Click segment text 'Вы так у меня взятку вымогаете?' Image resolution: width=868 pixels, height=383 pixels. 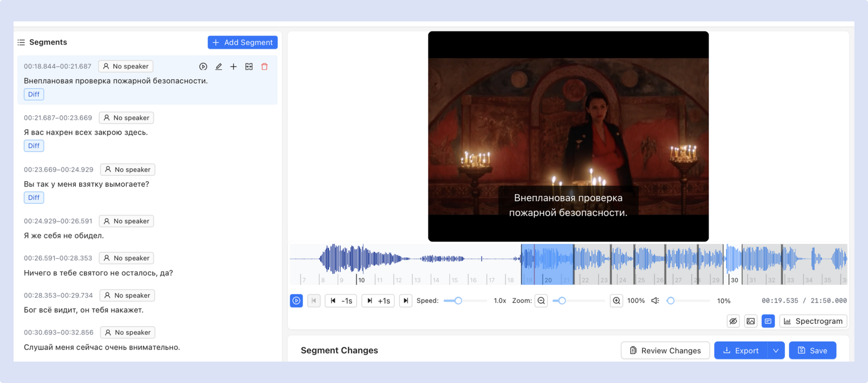click(86, 184)
